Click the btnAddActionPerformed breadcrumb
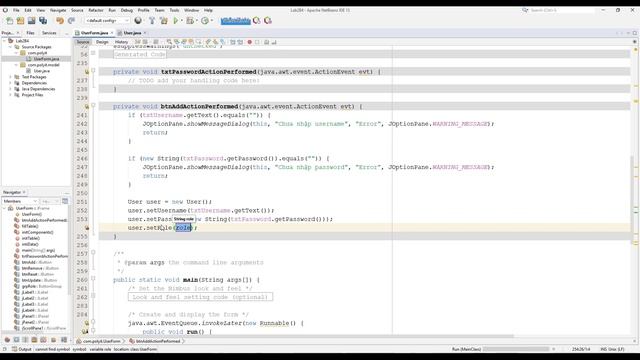 pos(158,341)
